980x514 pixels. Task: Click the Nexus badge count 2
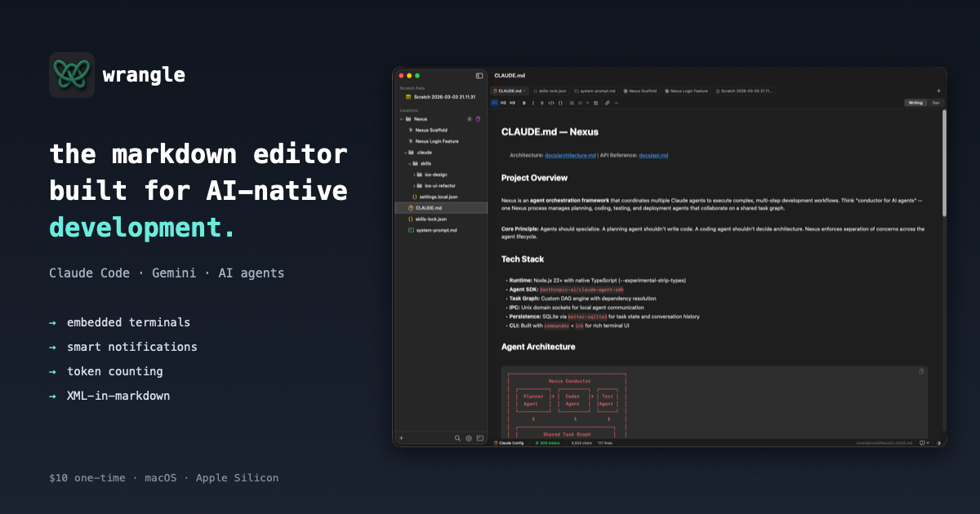[469, 119]
